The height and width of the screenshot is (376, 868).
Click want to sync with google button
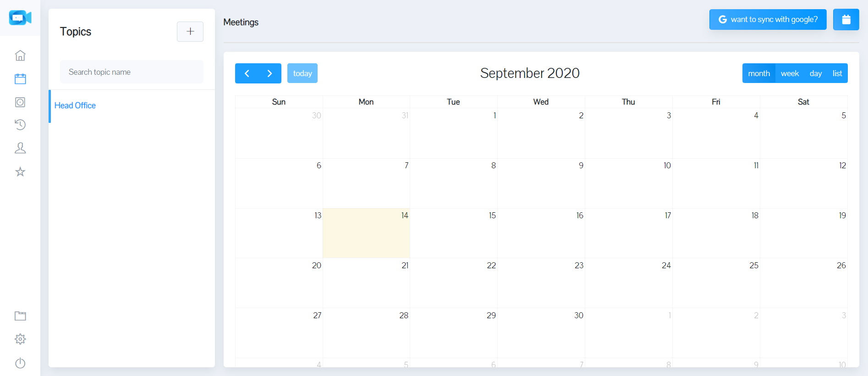[x=768, y=20]
